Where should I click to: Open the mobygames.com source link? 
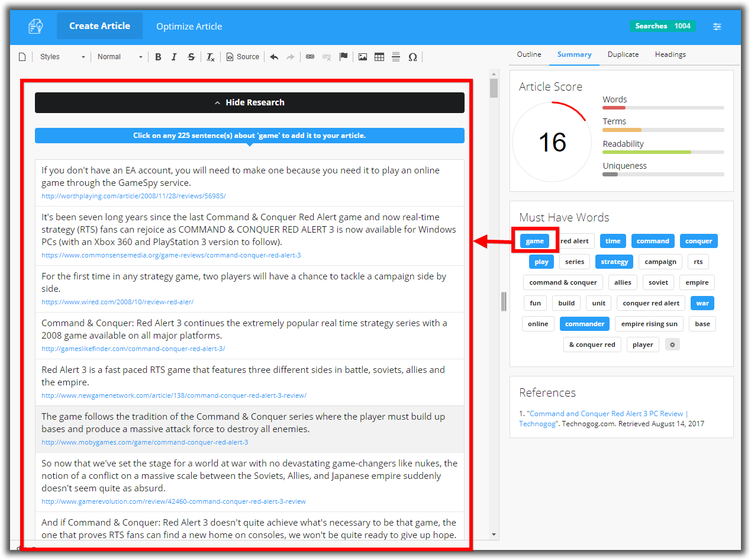coord(144,442)
